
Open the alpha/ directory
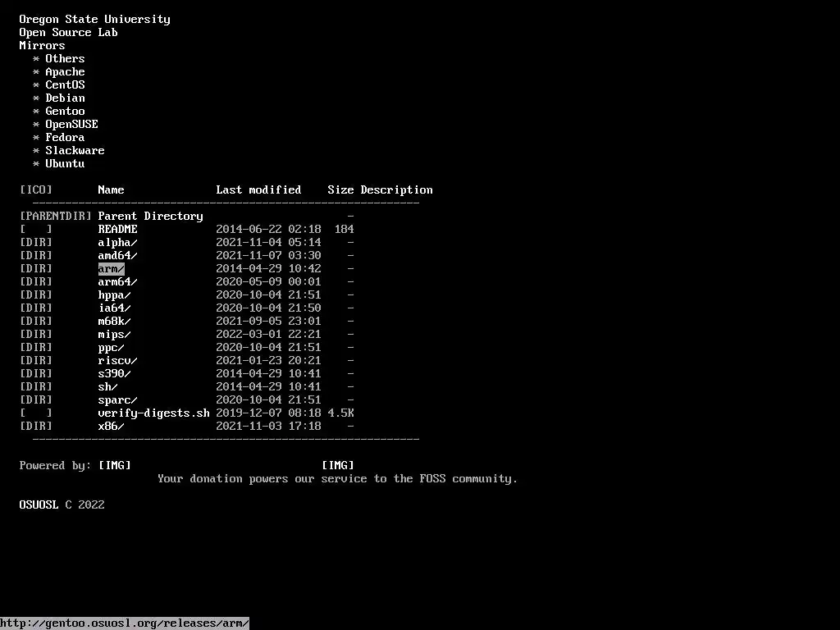117,242
